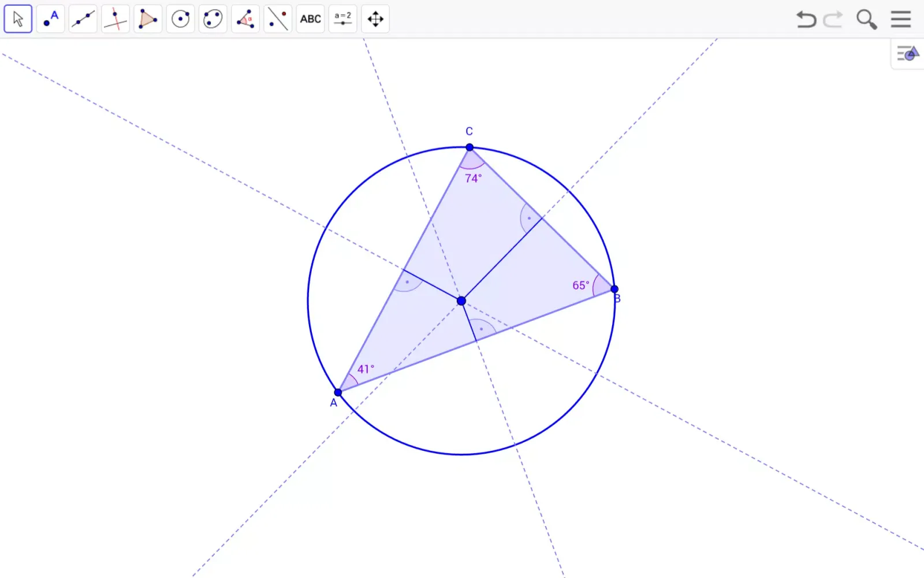
Task: Select the Circle with center tool
Action: point(181,19)
